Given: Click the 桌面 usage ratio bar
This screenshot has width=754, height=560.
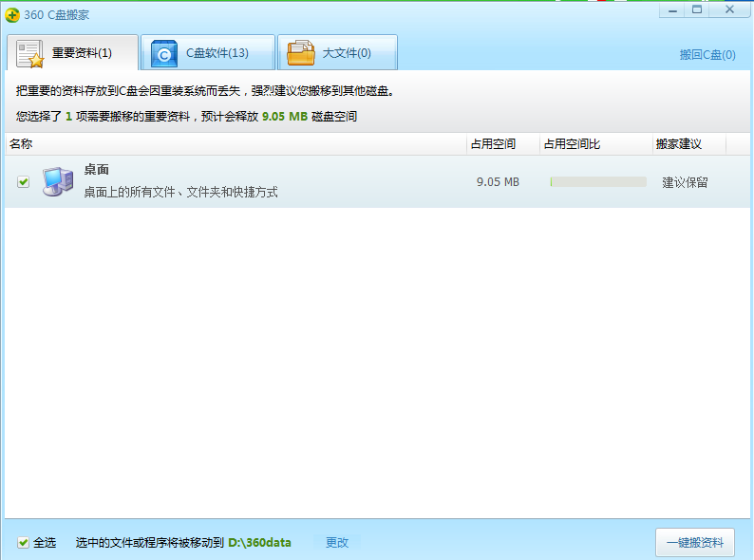Looking at the screenshot, I should tap(598, 181).
